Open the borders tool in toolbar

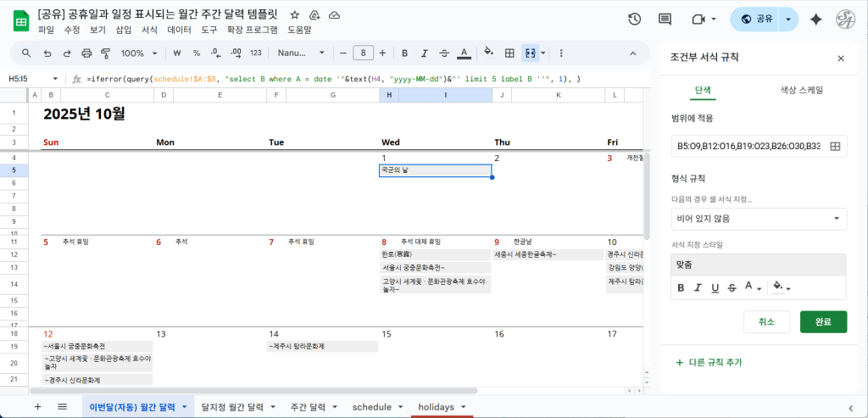(509, 53)
